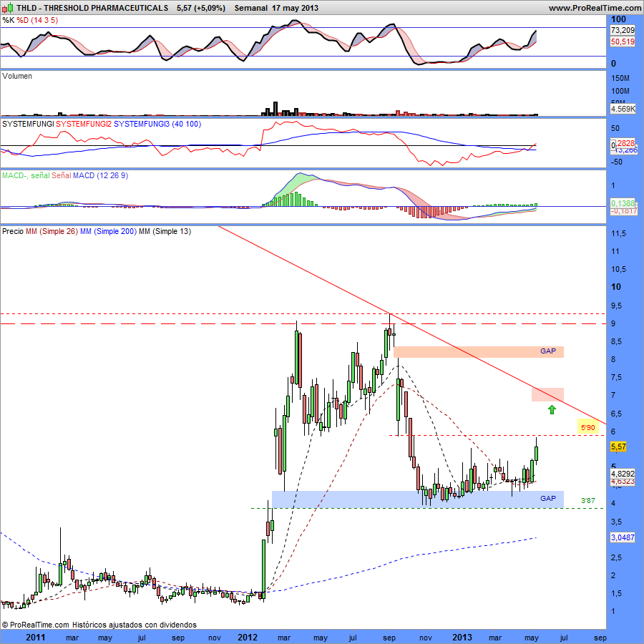The width and height of the screenshot is (644, 644).
Task: Click the 4.569K volume value tag
Action: pos(623,109)
